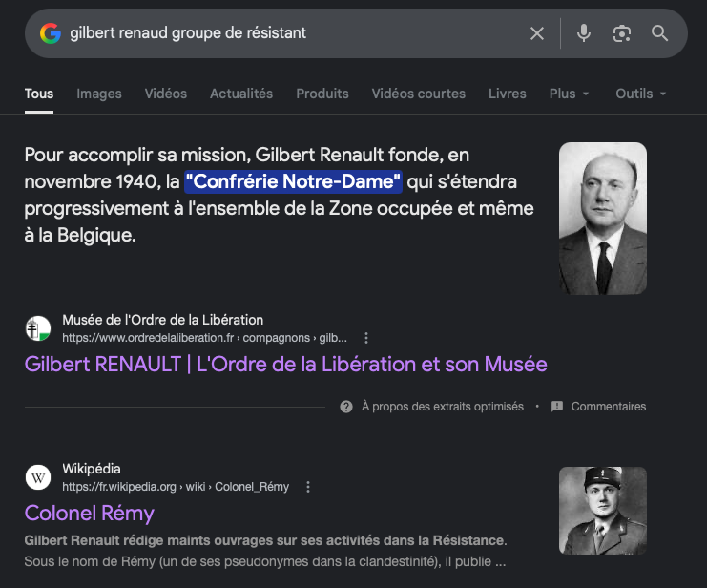
Task: Click the Ordre de la Libération favicon
Action: click(x=38, y=328)
